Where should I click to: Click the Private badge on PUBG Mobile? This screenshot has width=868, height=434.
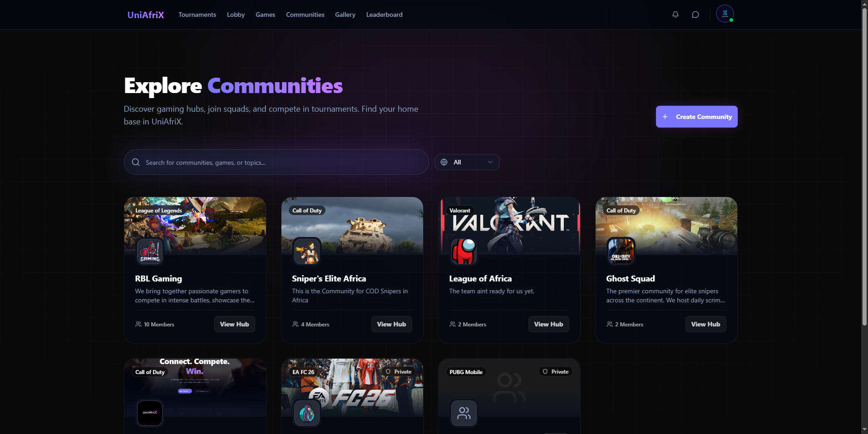point(556,372)
